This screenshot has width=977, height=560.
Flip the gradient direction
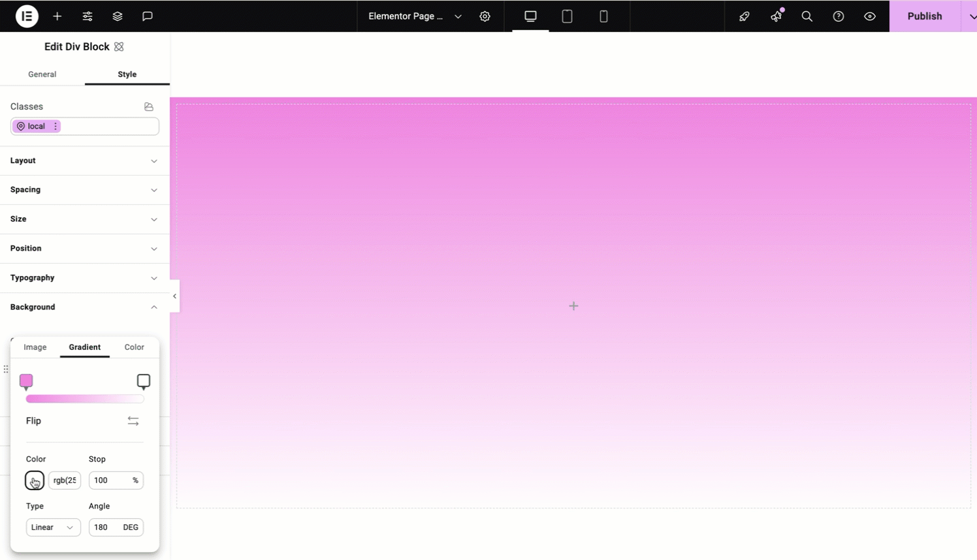[x=133, y=421]
